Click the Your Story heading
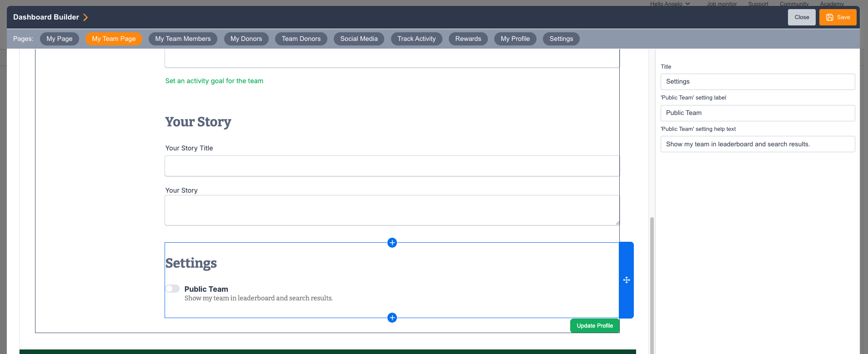The width and height of the screenshot is (868, 354). (198, 122)
